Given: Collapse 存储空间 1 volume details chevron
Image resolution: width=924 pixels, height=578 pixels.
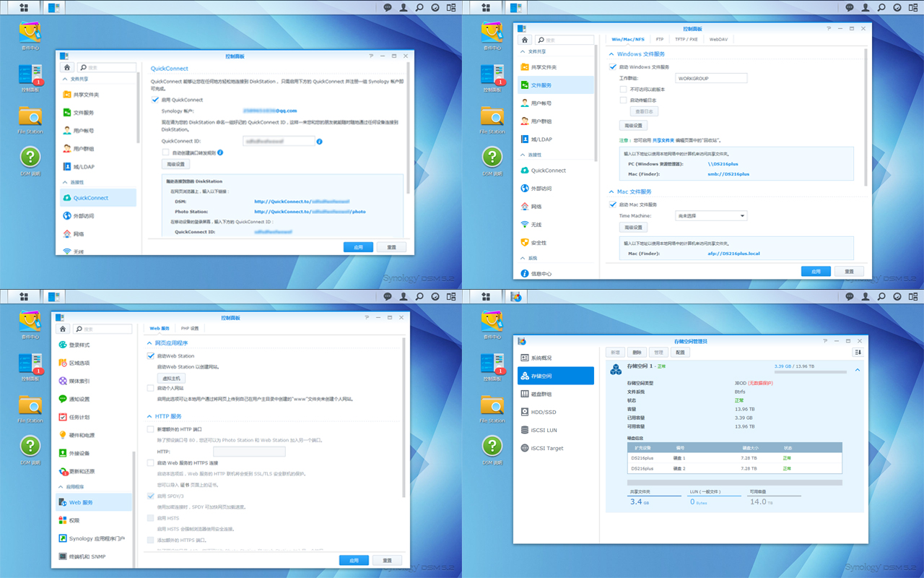Looking at the screenshot, I should coord(857,369).
